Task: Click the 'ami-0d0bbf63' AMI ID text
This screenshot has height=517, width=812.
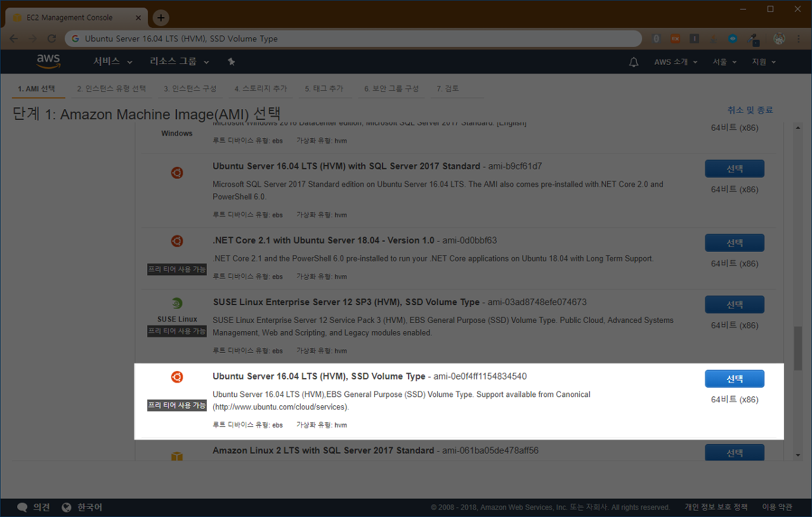Action: tap(469, 240)
